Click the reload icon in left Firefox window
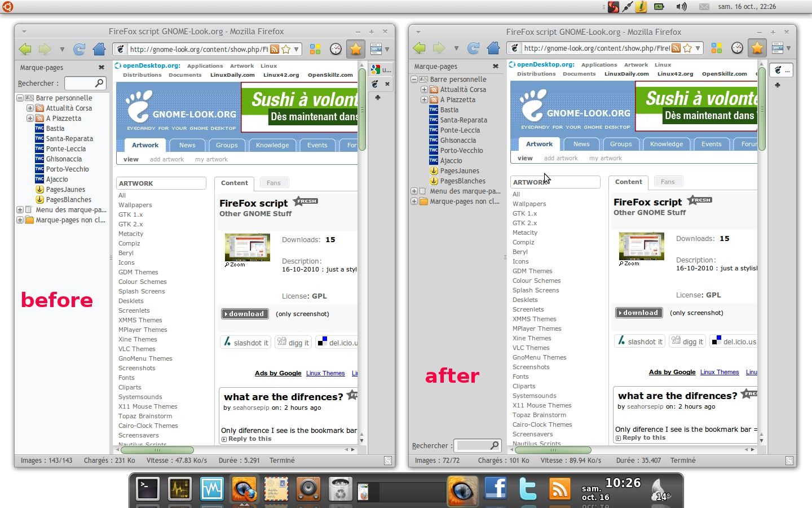 80,49
